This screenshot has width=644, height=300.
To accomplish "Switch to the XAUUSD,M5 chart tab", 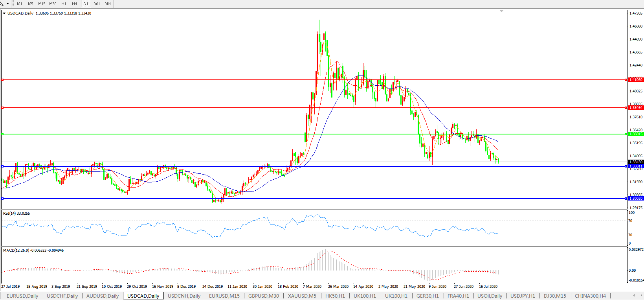I will [302, 296].
